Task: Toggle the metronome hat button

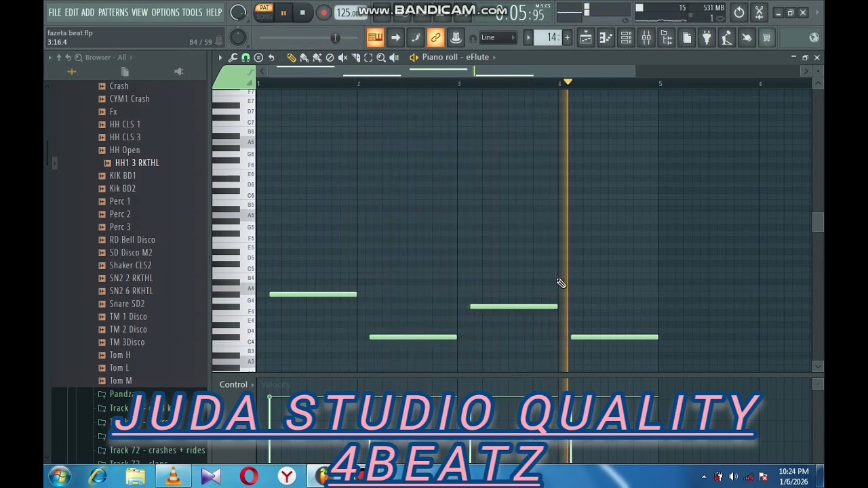Action: coord(456,38)
